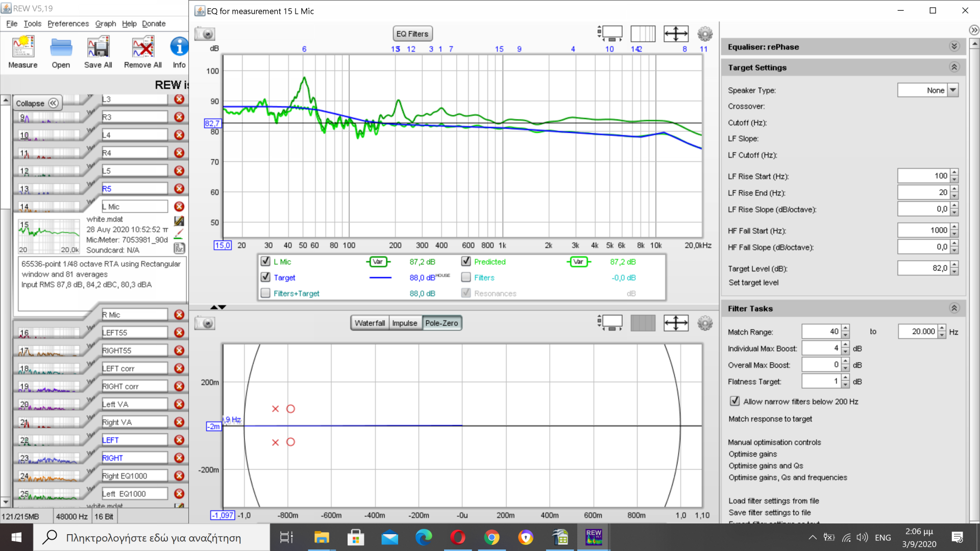
Task: Enable the Filters+Target trace checkbox
Action: (265, 293)
